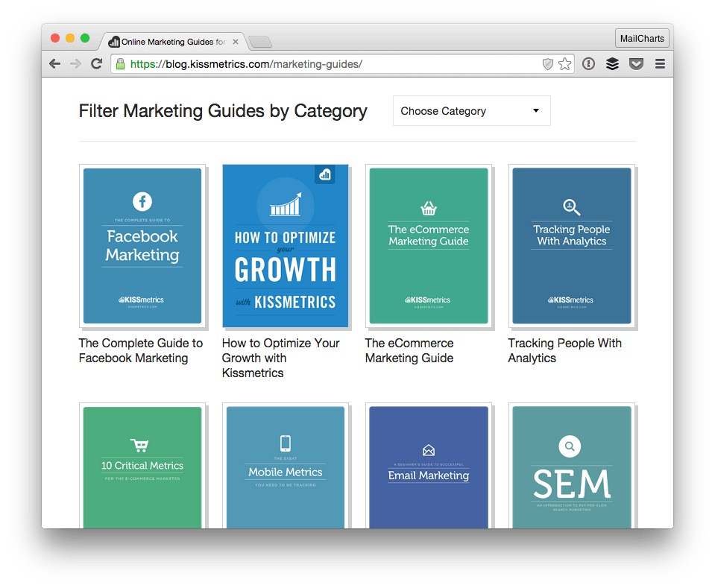Open a new browser tab
The width and height of the screenshot is (715, 588).
(x=261, y=42)
